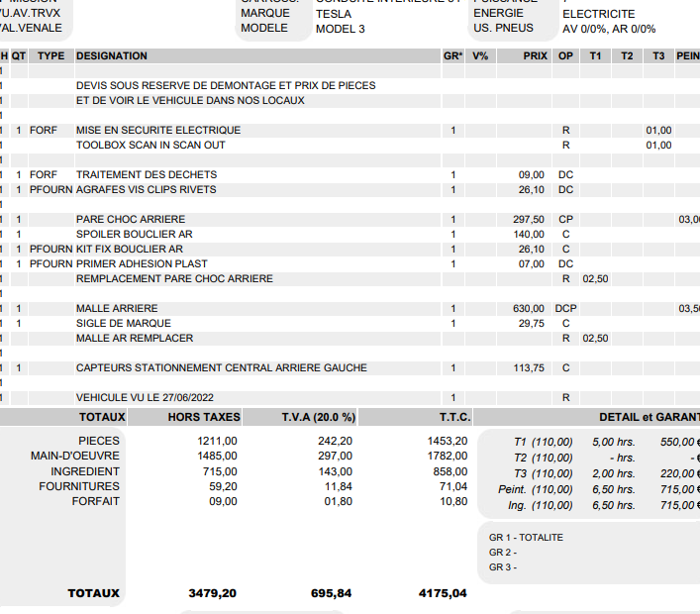Click total hors taxes 3479,20
The height and width of the screenshot is (614, 700).
point(213,593)
